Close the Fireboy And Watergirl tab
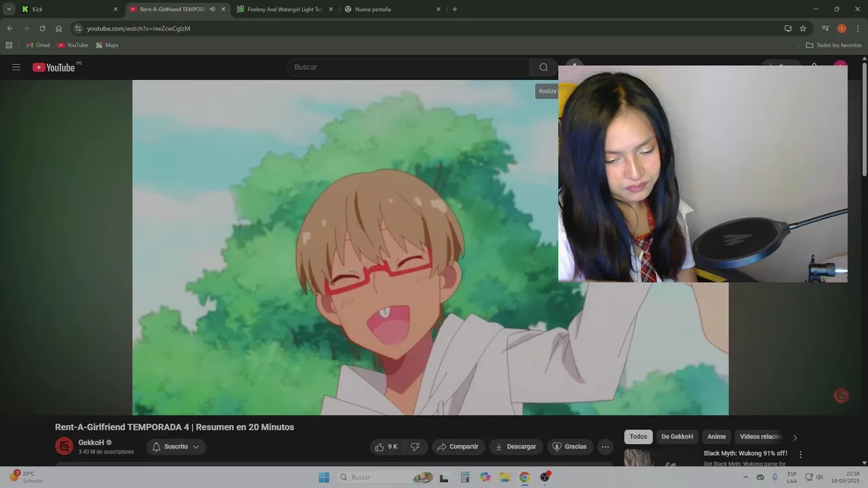 pos(330,9)
